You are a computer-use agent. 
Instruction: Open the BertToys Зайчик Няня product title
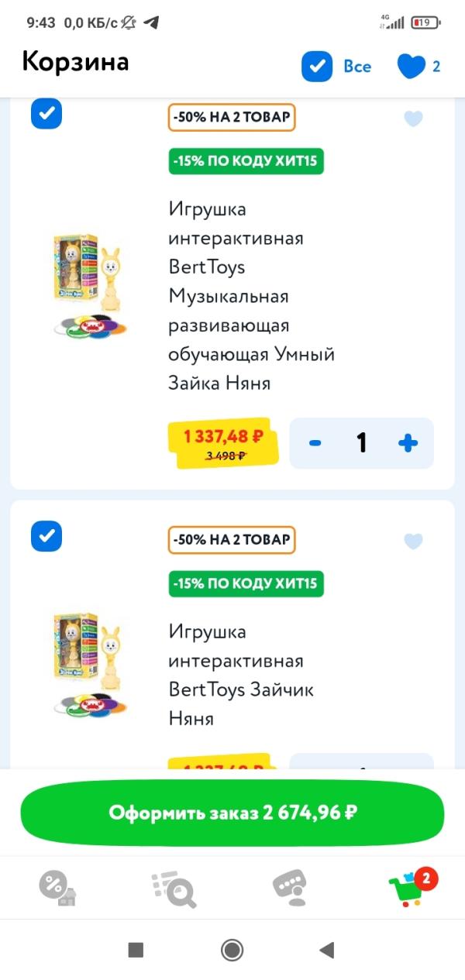(241, 675)
